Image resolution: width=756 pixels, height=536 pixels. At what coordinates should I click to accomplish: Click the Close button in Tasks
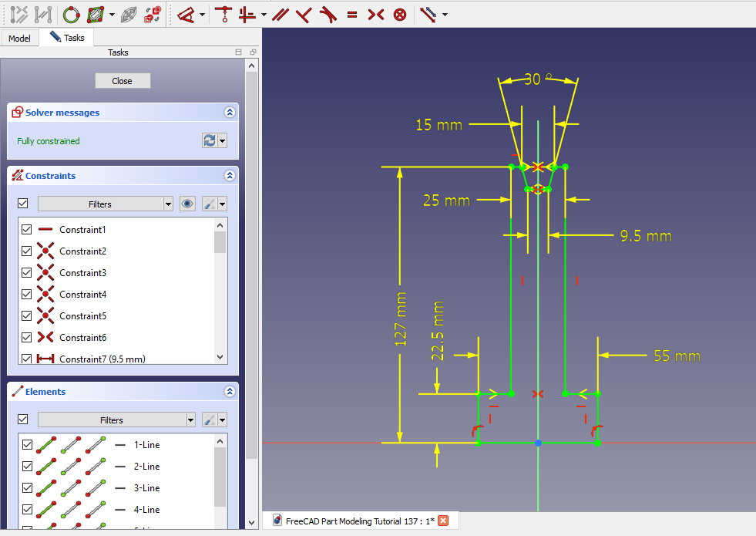(123, 81)
